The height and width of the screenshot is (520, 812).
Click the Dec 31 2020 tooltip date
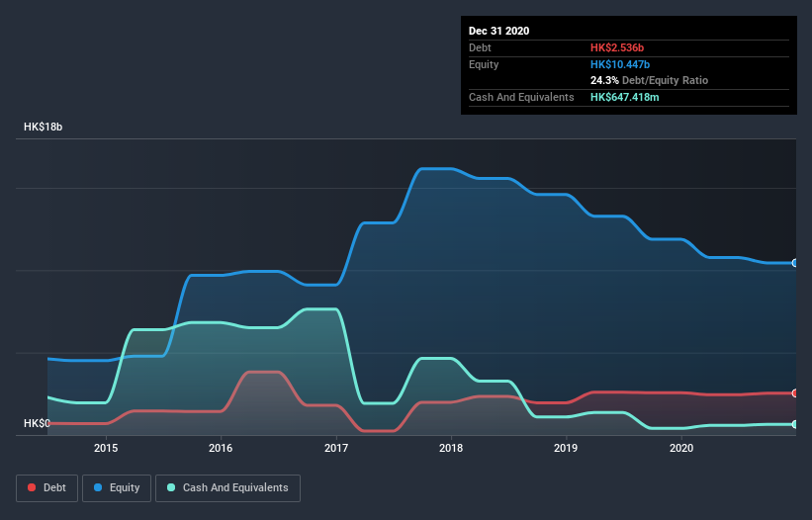pos(498,31)
